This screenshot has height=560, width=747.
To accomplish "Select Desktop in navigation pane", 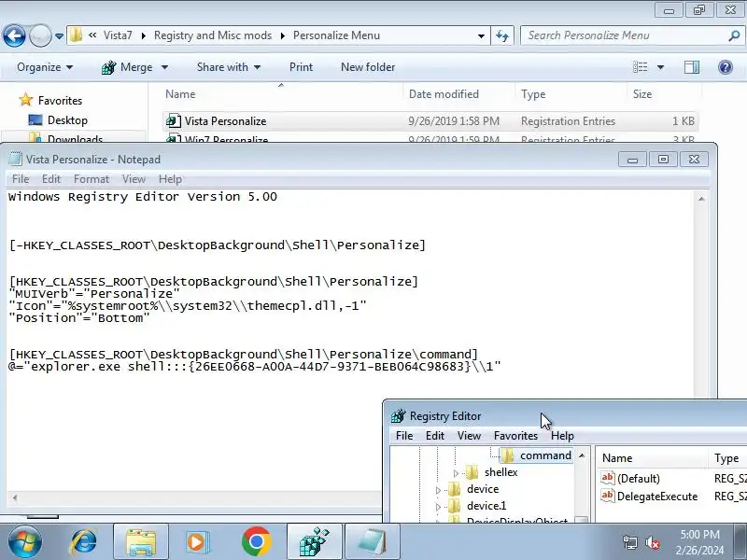I will pyautogui.click(x=67, y=120).
